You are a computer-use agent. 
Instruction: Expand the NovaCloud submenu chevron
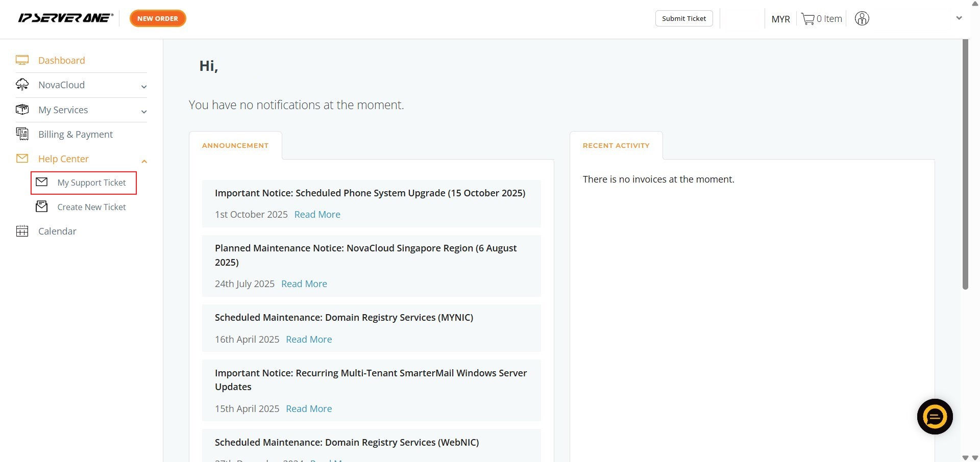pos(144,87)
